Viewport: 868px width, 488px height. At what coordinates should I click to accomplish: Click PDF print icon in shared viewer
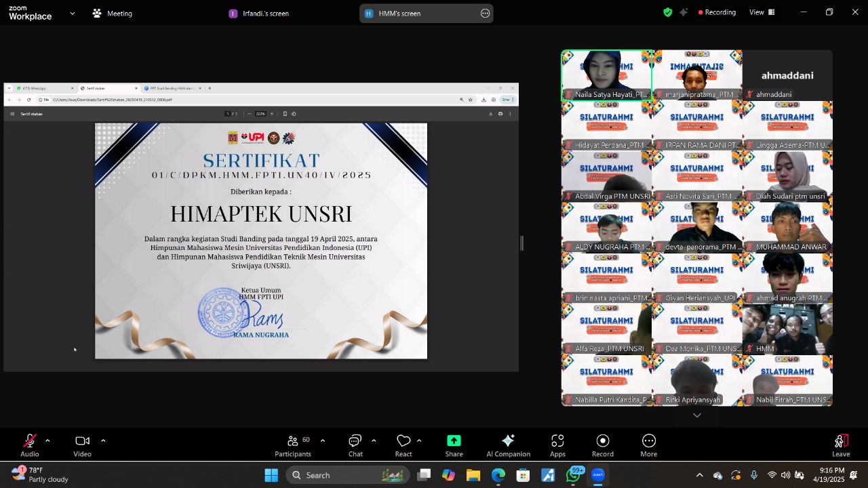500,114
